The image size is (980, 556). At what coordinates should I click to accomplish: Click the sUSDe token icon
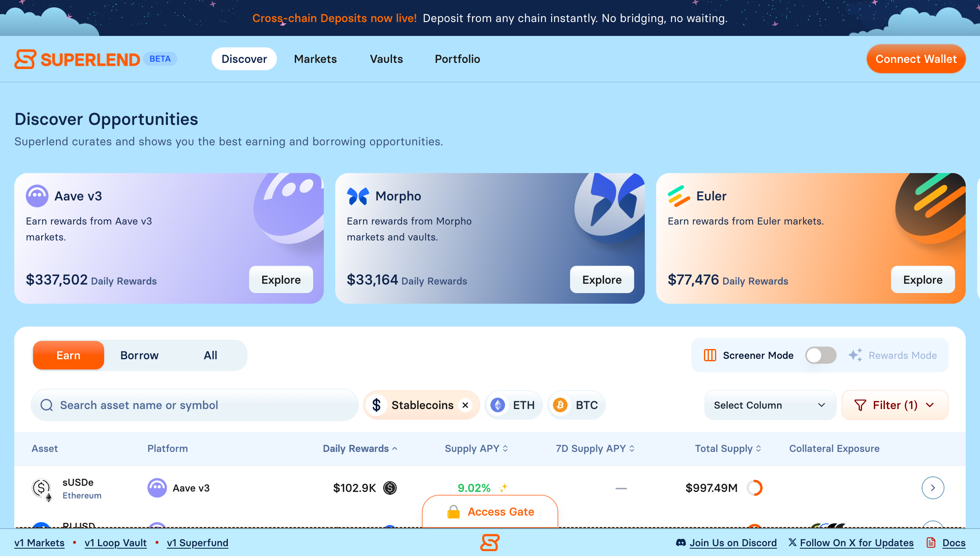click(x=42, y=488)
